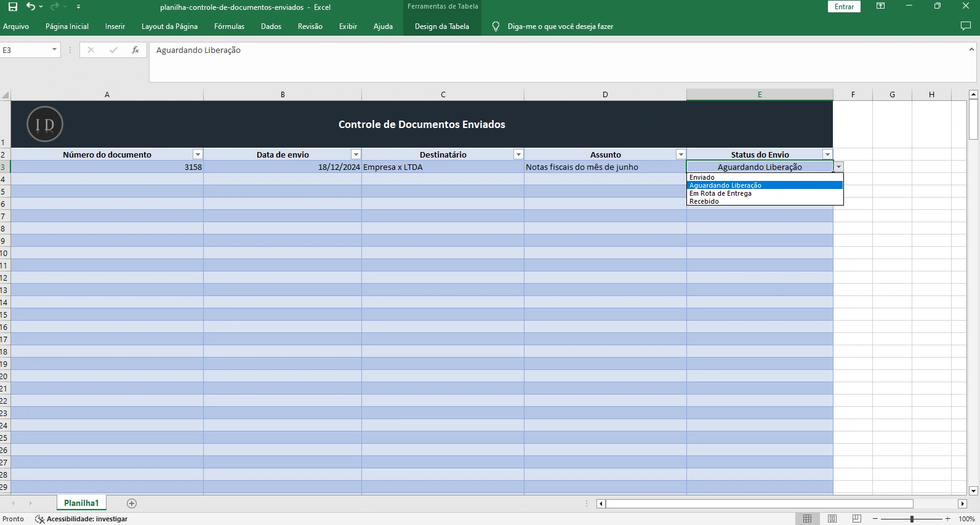980x525 pixels.
Task: Click horizontal scrollbar right arrow
Action: click(963, 503)
